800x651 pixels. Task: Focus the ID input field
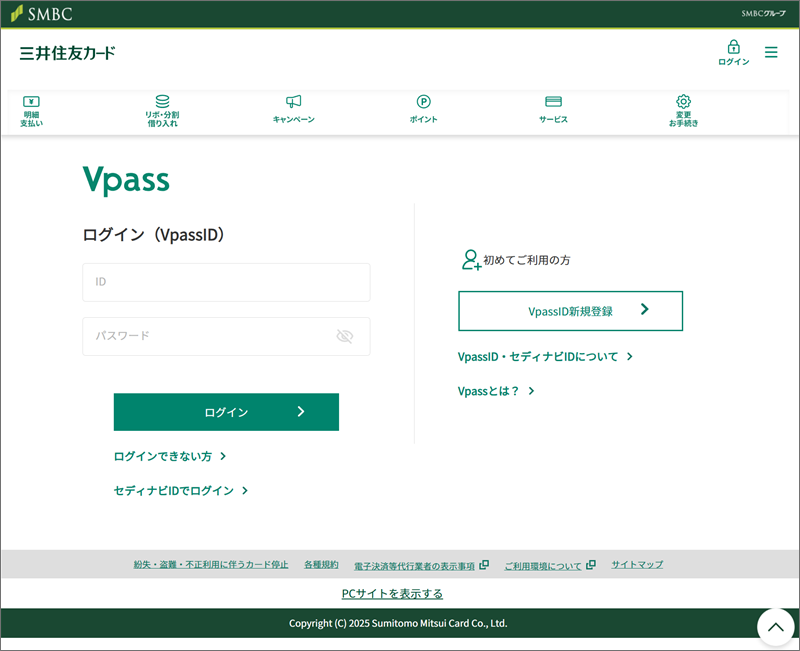click(227, 282)
